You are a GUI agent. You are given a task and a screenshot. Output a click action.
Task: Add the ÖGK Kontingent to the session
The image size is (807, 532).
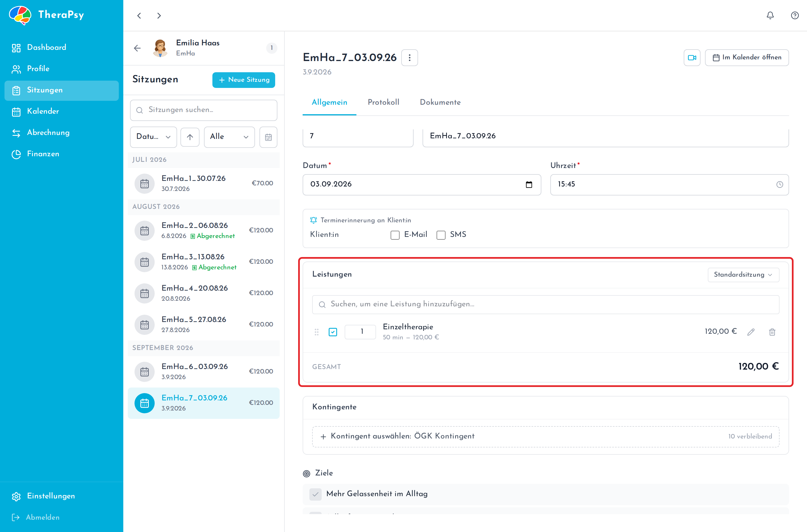click(545, 437)
